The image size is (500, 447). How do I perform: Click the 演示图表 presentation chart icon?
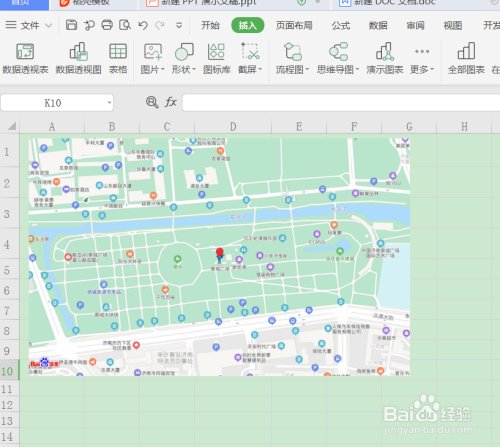click(385, 51)
